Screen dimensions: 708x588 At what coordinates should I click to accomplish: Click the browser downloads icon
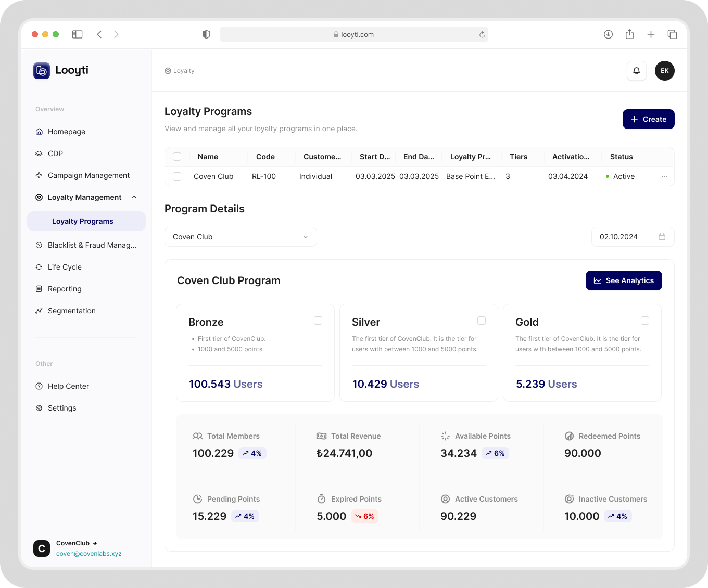(608, 34)
